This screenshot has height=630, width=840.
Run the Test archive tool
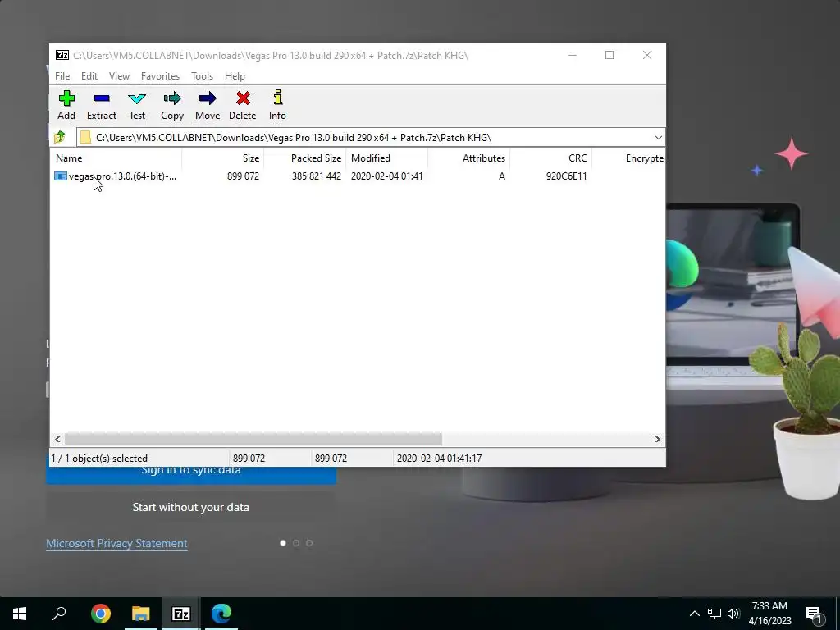point(137,106)
